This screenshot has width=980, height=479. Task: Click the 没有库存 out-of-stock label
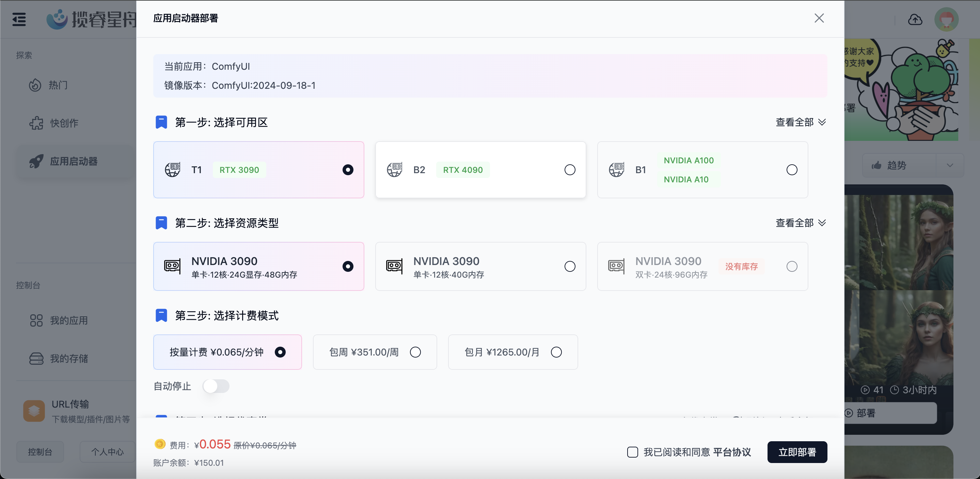pyautogui.click(x=741, y=266)
